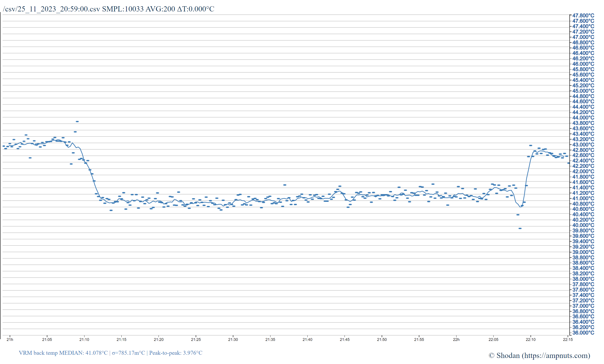Click the 36.000°C y-axis label
This screenshot has width=604, height=364.
[583, 333]
